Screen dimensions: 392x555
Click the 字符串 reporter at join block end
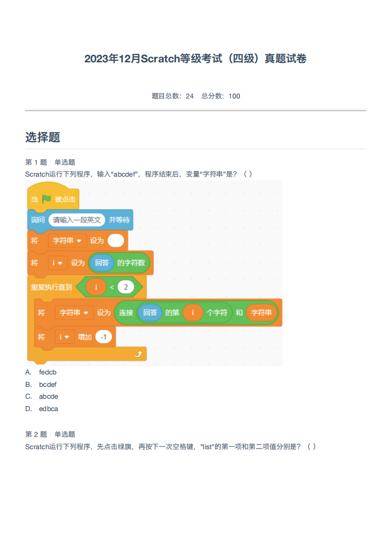[x=261, y=313]
